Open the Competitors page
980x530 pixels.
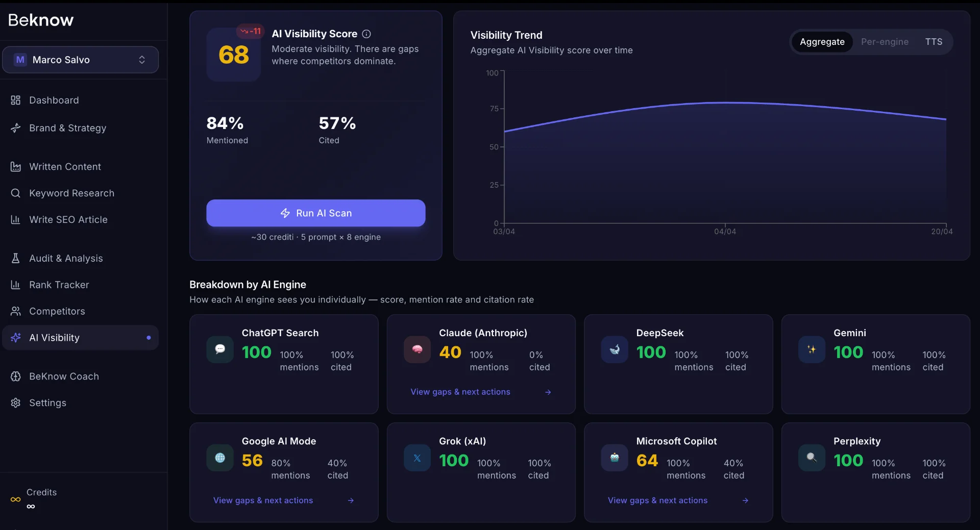tap(81, 311)
